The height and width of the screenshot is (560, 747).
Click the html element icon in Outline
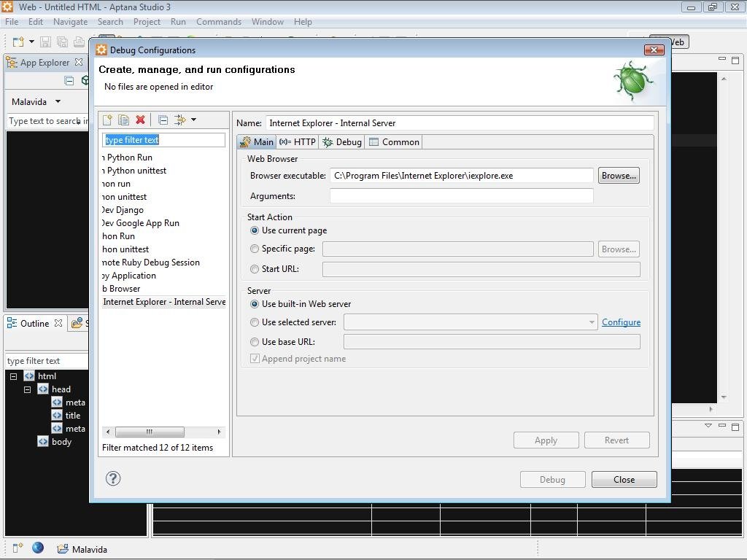point(29,376)
